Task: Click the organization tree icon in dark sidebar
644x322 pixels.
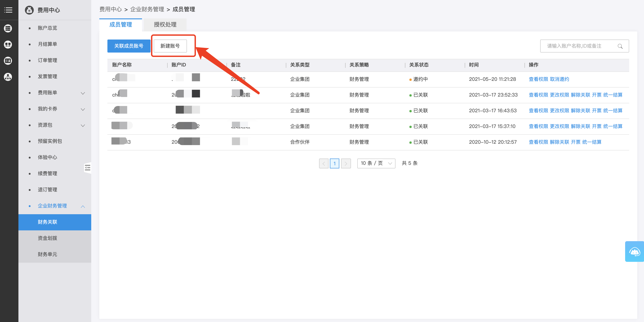Action: click(x=8, y=77)
